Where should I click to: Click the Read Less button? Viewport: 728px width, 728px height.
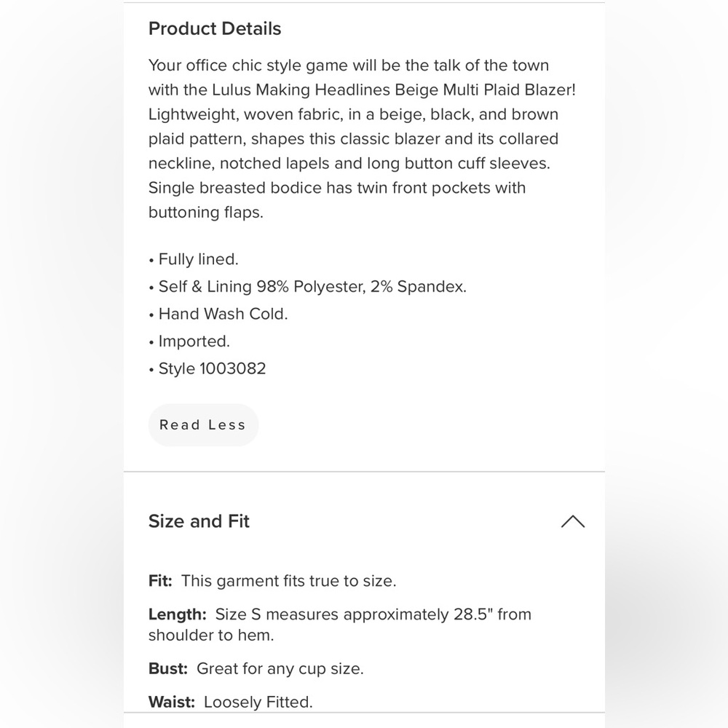tap(203, 425)
